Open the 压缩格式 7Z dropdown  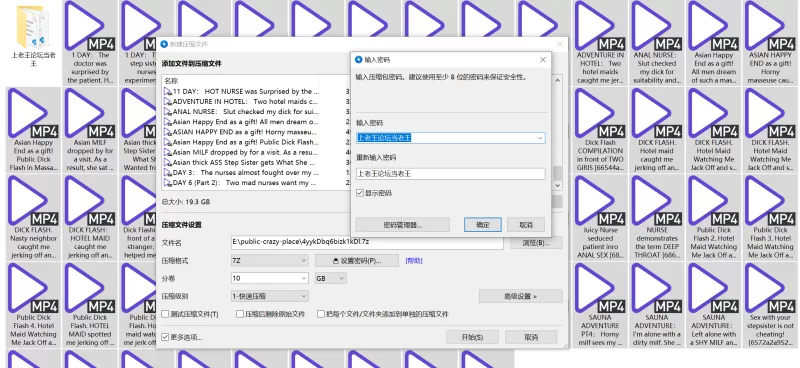[269, 261]
